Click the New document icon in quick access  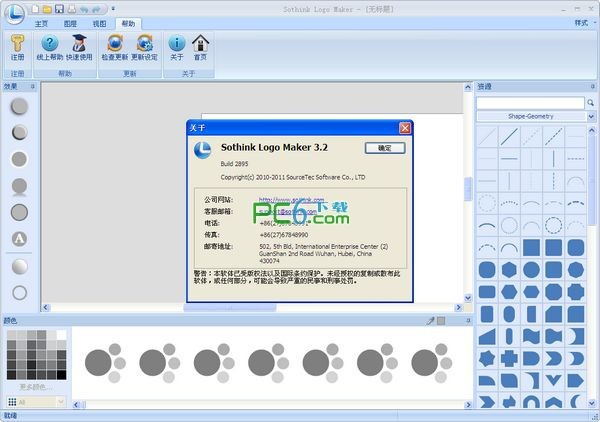click(x=35, y=9)
